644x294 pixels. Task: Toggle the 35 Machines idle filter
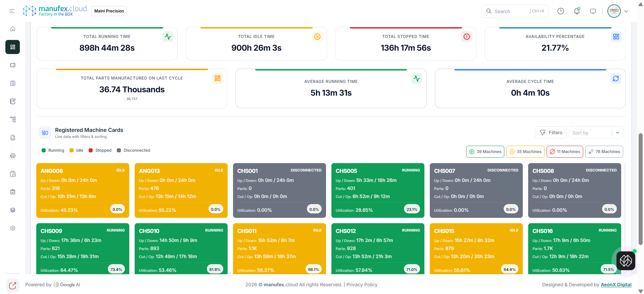(x=525, y=152)
